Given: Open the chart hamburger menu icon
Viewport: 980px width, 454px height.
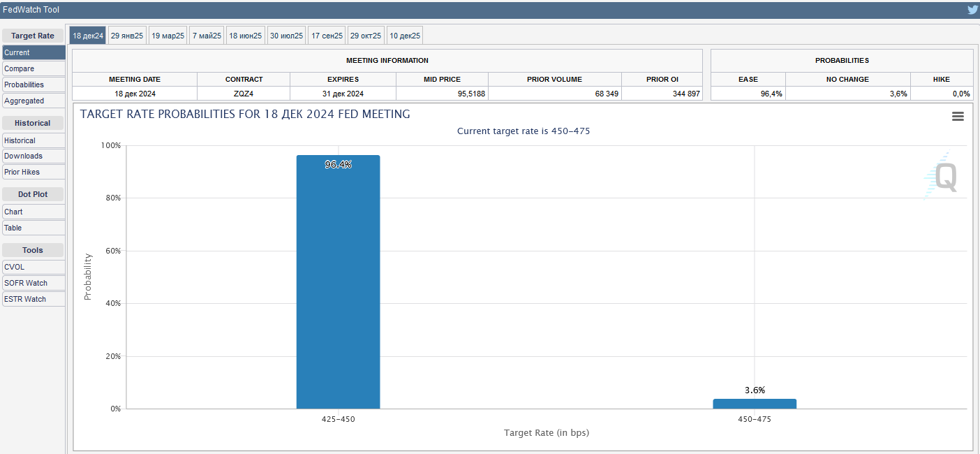Looking at the screenshot, I should (x=958, y=117).
